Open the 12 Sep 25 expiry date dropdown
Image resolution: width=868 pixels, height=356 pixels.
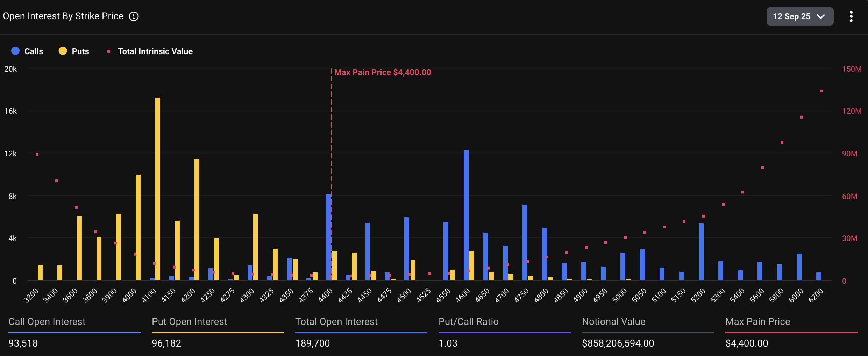click(800, 16)
